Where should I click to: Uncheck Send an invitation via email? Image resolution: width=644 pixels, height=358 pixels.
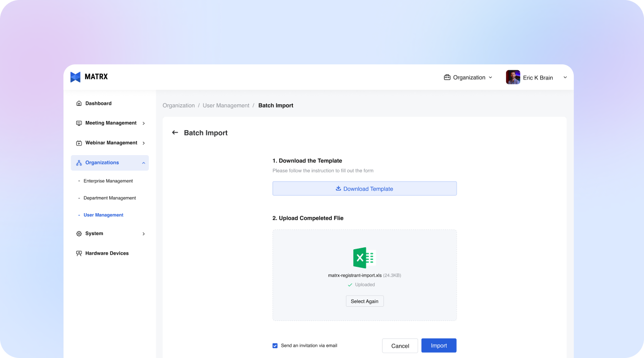point(275,346)
